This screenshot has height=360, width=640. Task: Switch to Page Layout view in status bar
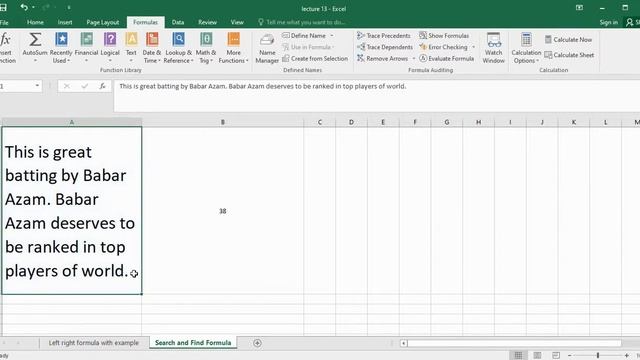(x=537, y=356)
